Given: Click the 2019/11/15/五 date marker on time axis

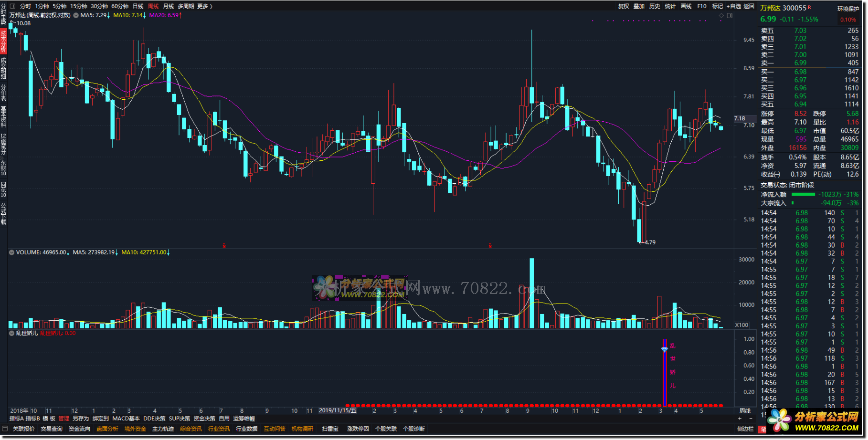Looking at the screenshot, I should pyautogui.click(x=338, y=410).
